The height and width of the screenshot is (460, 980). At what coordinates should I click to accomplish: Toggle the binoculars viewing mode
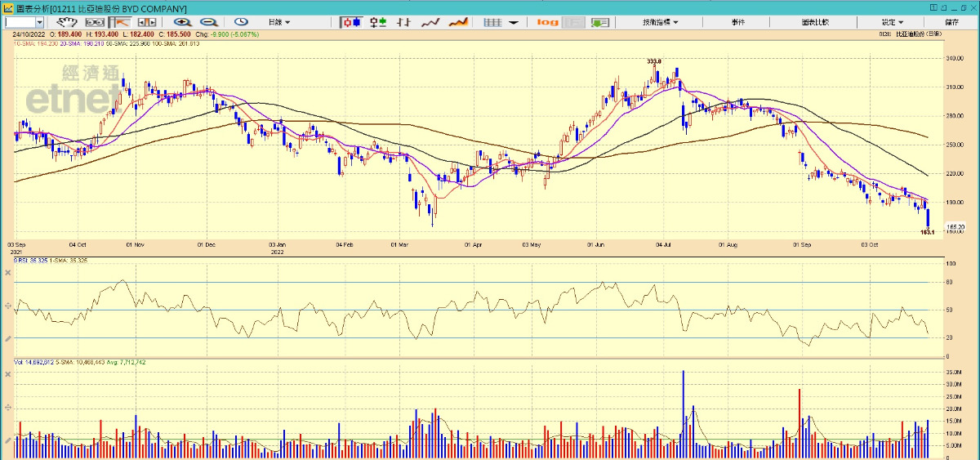tap(96, 22)
